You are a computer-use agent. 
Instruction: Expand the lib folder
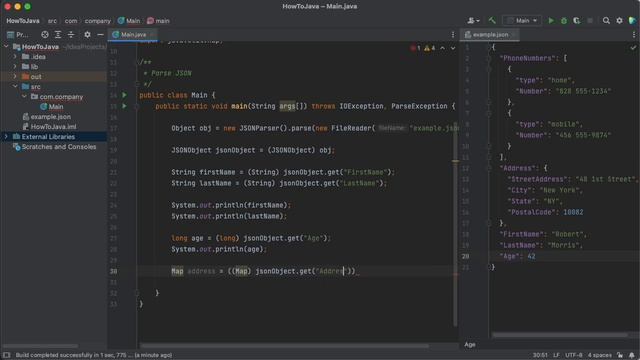pos(15,67)
